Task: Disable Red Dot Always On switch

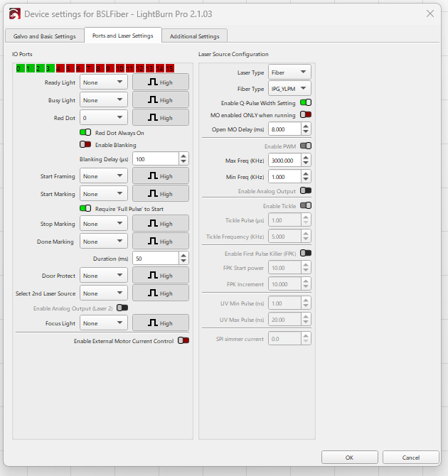Action: coord(85,132)
